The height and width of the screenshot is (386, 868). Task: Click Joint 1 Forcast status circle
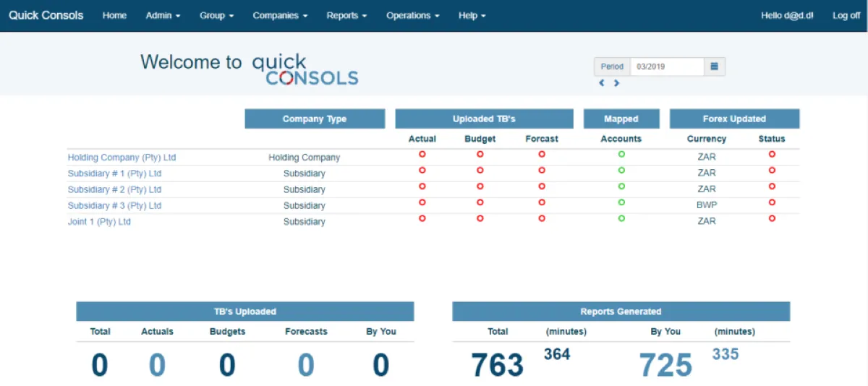[542, 218]
